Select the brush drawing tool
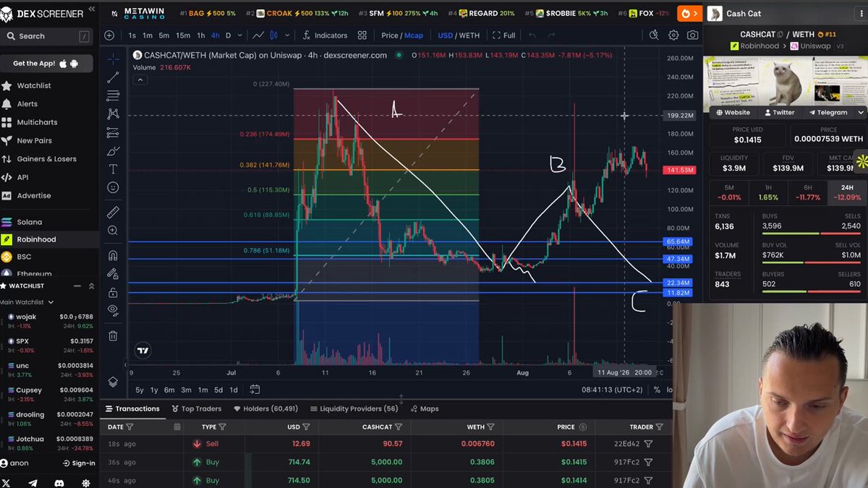 113,150
